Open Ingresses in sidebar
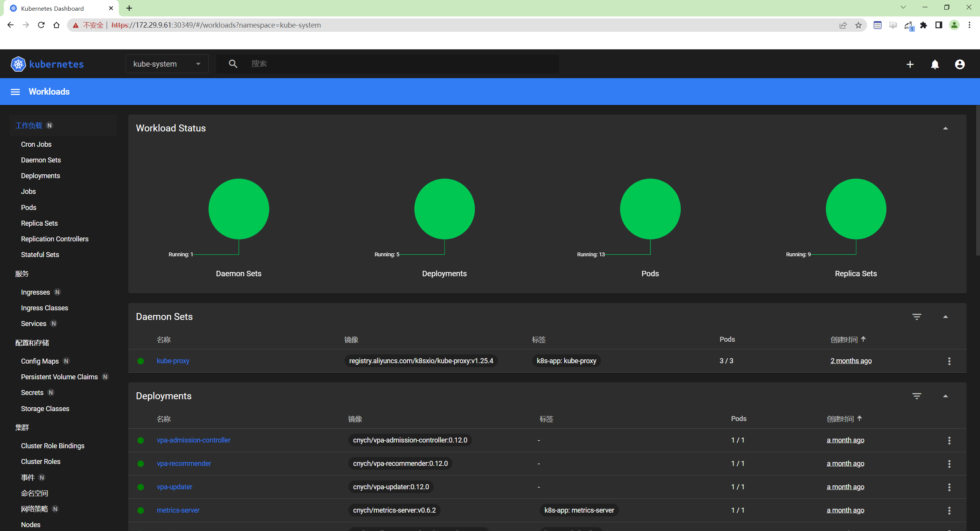980x531 pixels. (x=35, y=292)
